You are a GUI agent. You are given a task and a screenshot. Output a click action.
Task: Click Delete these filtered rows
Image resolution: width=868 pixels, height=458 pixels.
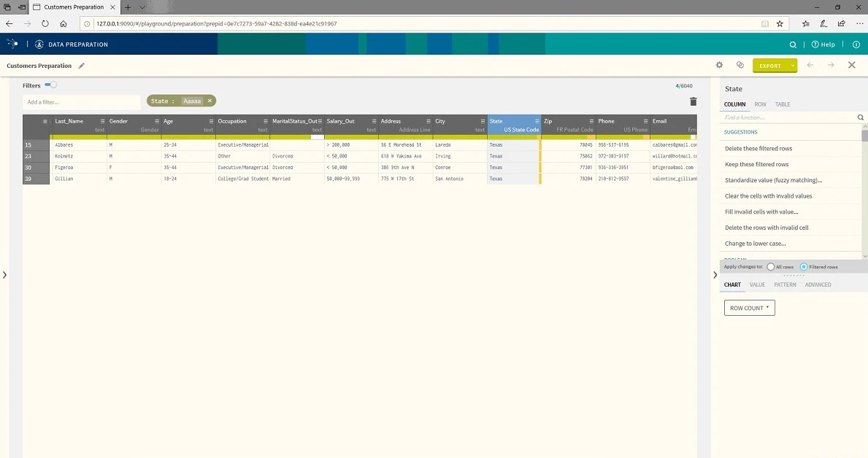coord(758,148)
